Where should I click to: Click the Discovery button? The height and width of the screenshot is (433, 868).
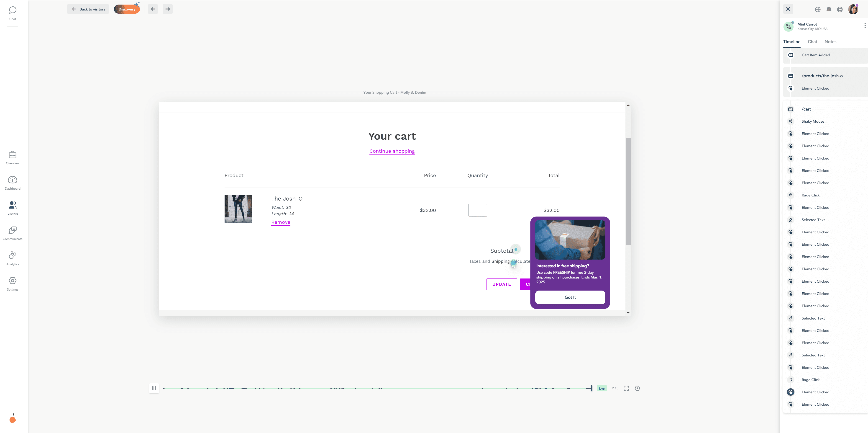(x=127, y=9)
